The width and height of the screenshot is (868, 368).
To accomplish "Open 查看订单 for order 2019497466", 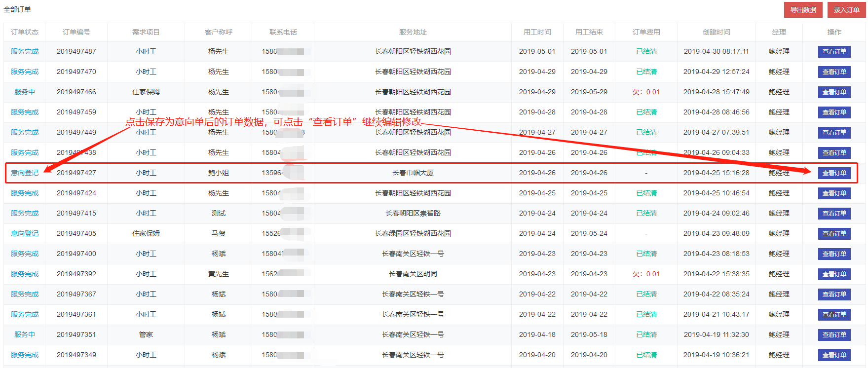I will point(834,92).
